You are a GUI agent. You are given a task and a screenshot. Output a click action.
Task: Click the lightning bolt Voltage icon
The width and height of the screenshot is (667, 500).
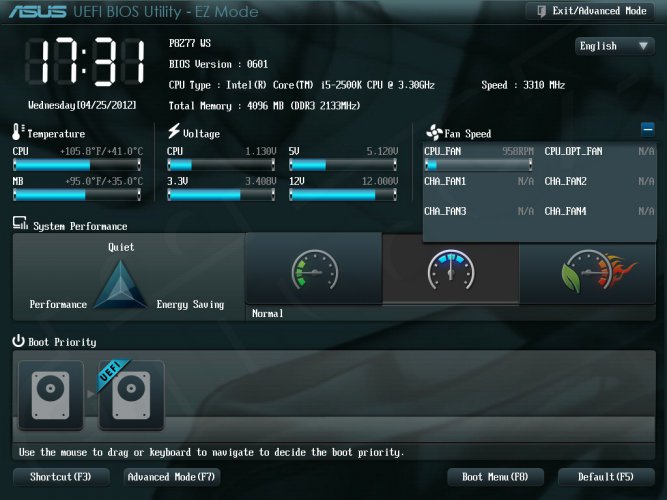coord(174,131)
